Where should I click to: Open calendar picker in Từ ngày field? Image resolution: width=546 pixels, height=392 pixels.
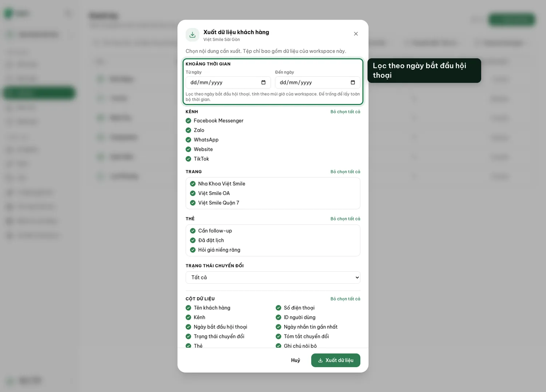click(264, 83)
